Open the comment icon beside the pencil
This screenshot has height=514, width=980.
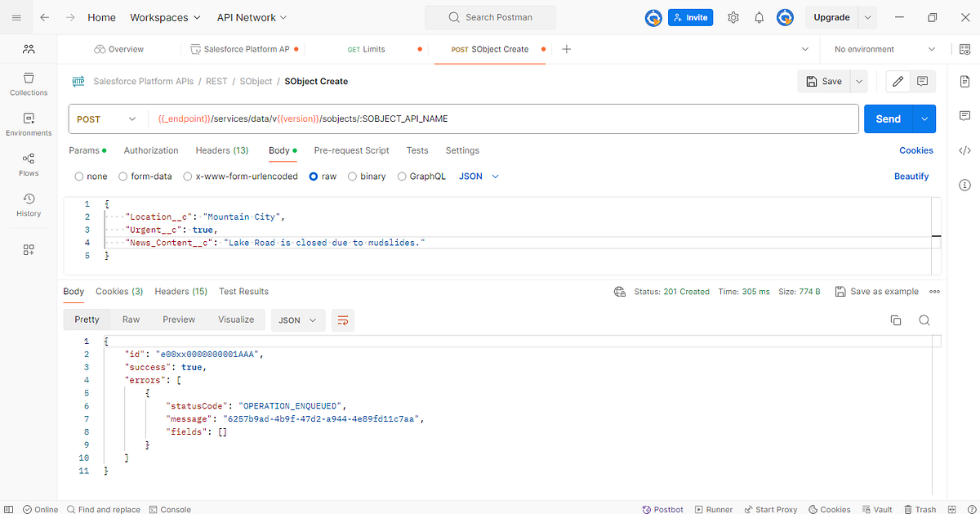tap(922, 81)
